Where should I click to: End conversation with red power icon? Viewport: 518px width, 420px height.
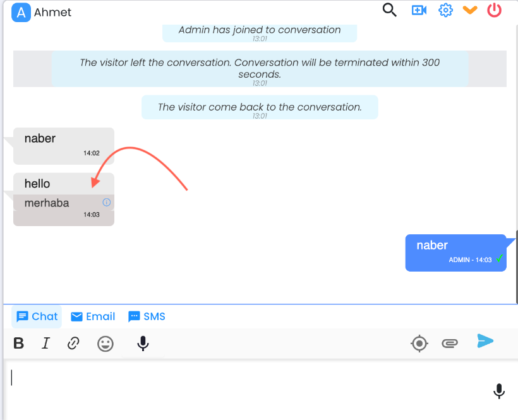pyautogui.click(x=494, y=10)
